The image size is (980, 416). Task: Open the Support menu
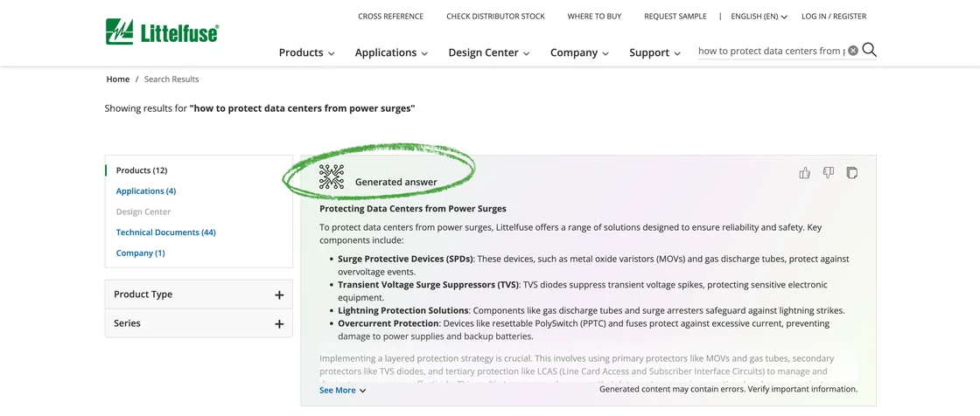(x=655, y=52)
